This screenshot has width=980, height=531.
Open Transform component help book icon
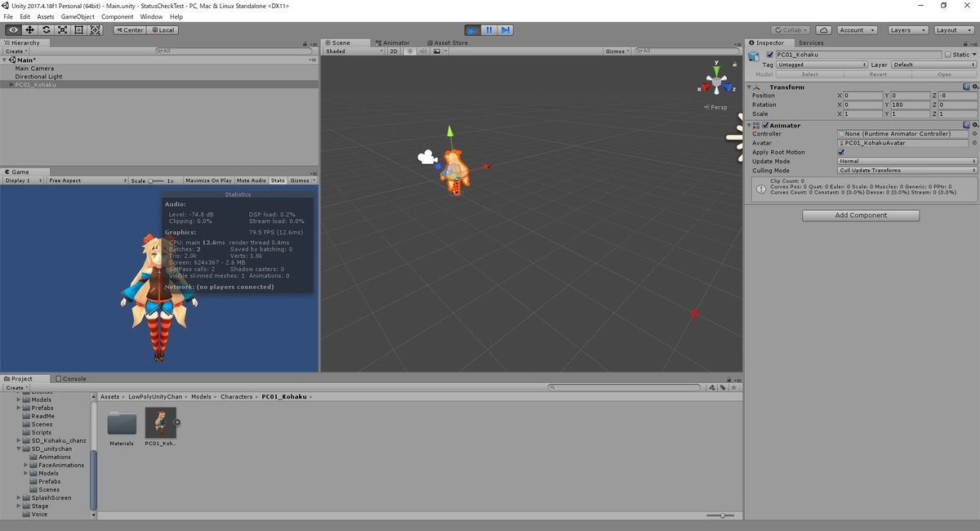point(966,87)
